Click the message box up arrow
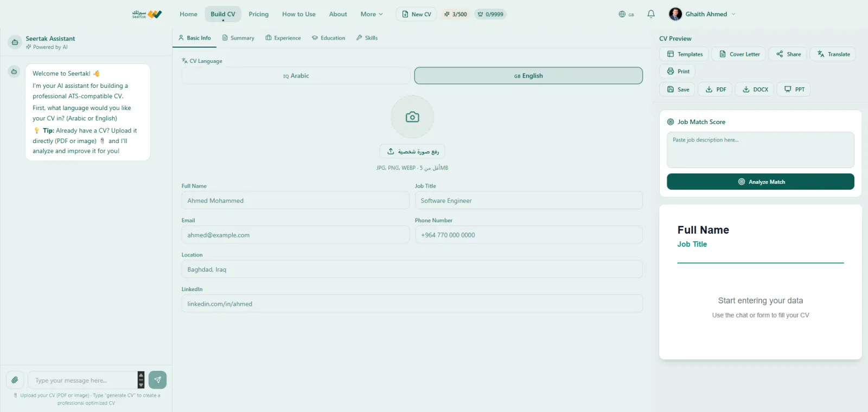 click(x=141, y=375)
